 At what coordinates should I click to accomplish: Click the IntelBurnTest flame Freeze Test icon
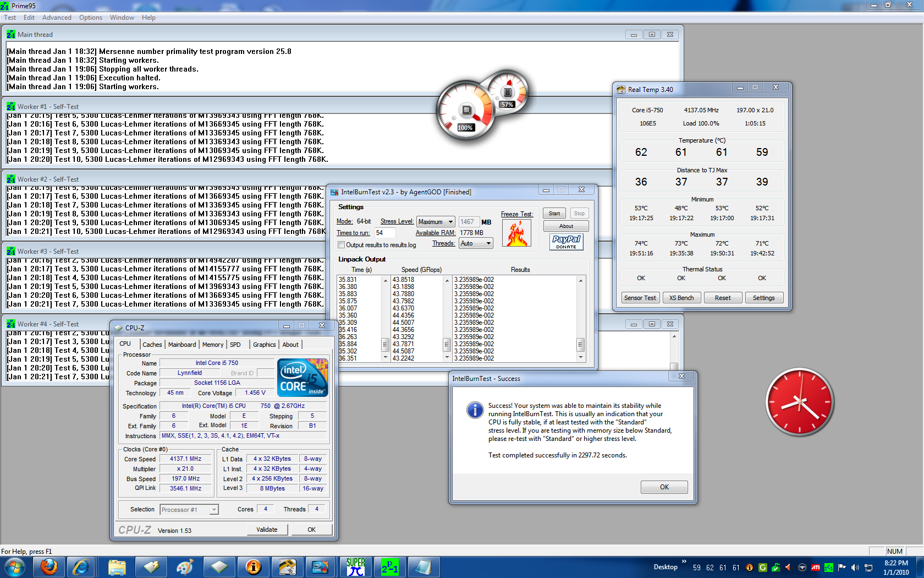point(516,233)
